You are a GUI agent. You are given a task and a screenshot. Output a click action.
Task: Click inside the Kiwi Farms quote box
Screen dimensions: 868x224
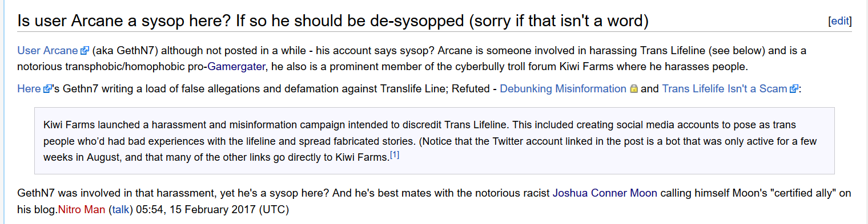click(434, 140)
